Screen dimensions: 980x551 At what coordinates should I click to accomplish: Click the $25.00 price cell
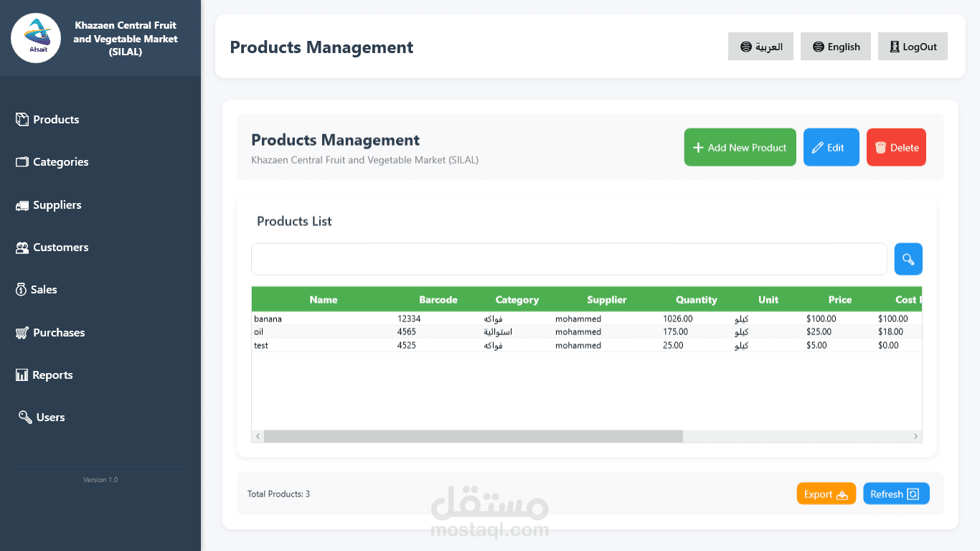click(x=819, y=332)
